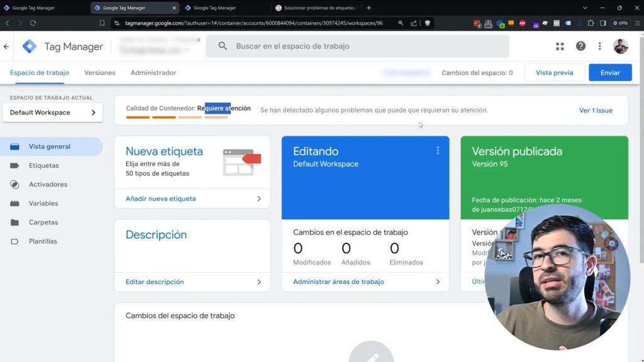Viewport: 644px width, 362px height.
Task: Open the Google apps grid
Action: click(560, 47)
